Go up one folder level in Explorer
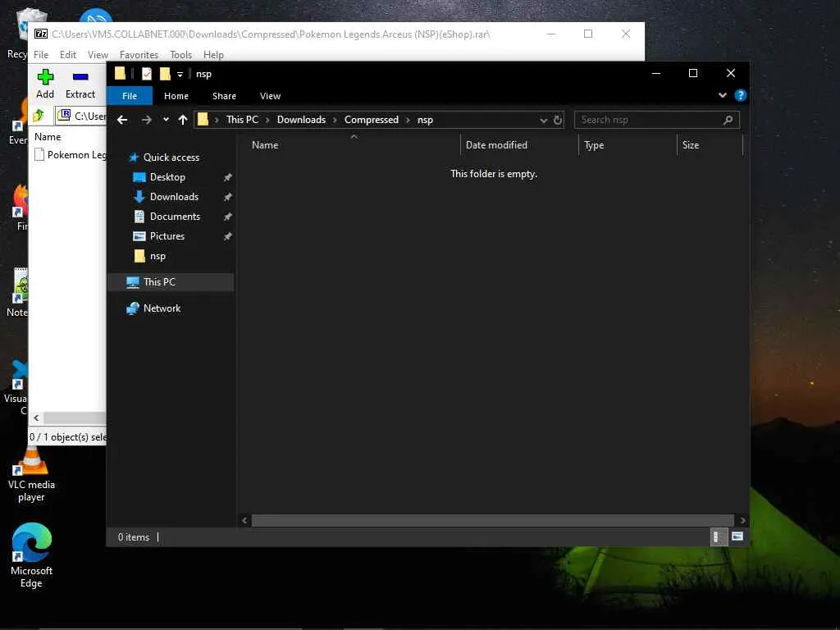This screenshot has width=840, height=630. tap(183, 120)
